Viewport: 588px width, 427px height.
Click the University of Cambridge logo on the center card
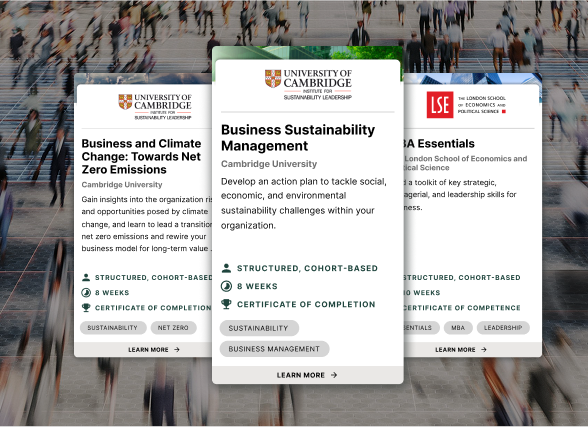[x=308, y=84]
